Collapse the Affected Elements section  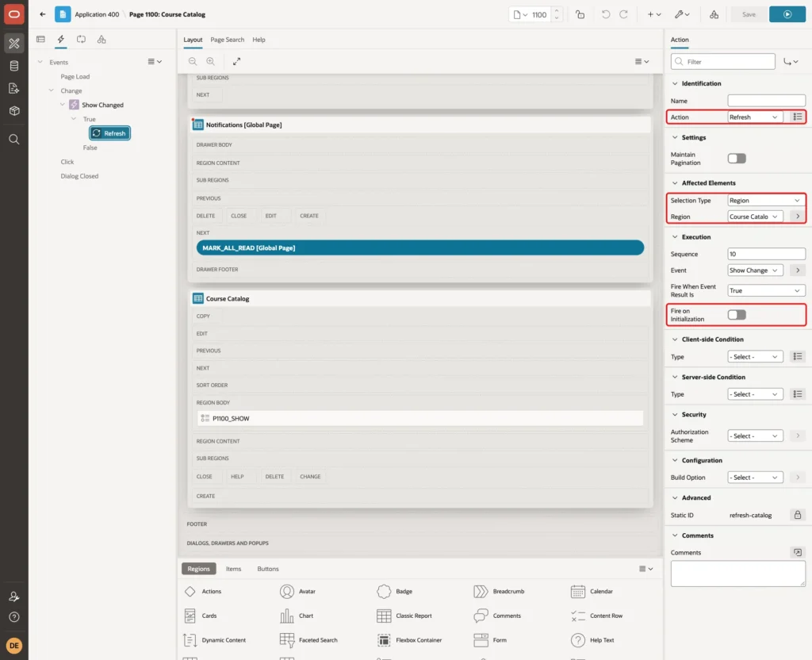point(674,183)
